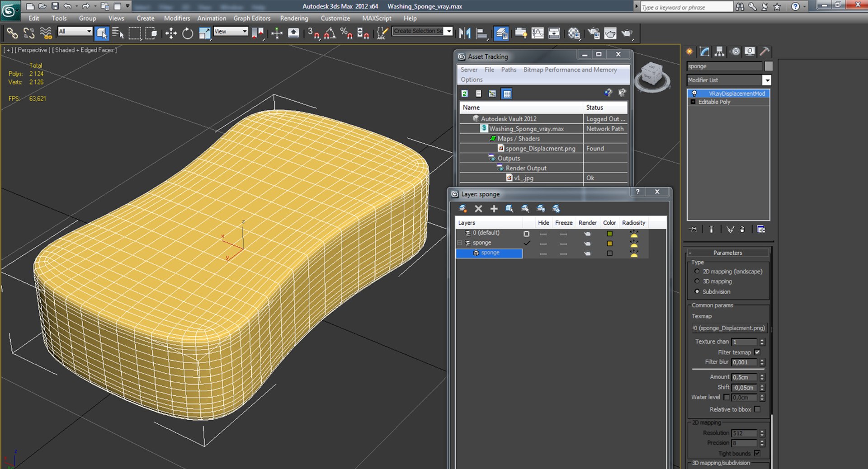Select Subdivision displacement type
The height and width of the screenshot is (469, 868).
click(x=697, y=291)
